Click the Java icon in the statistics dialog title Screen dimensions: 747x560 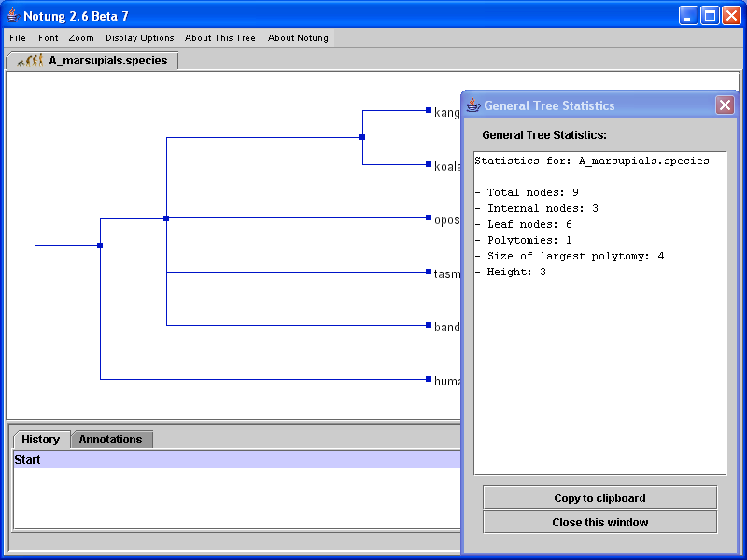pos(473,105)
